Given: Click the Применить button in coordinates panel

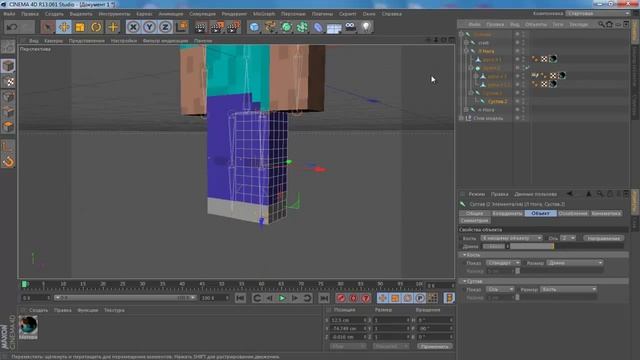Looking at the screenshot, I should tap(435, 347).
